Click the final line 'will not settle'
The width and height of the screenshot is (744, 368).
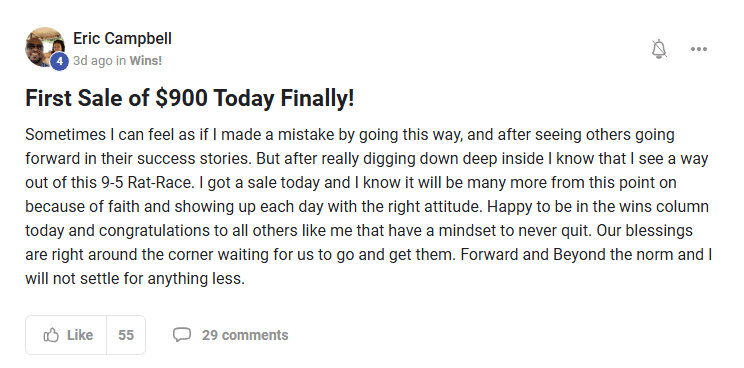[x=135, y=279]
